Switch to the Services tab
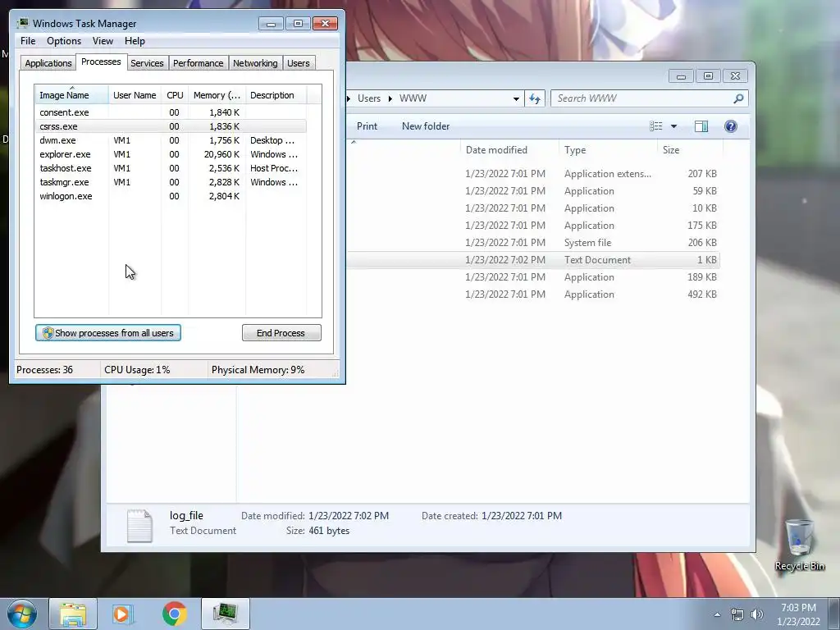The height and width of the screenshot is (630, 840). pyautogui.click(x=147, y=63)
